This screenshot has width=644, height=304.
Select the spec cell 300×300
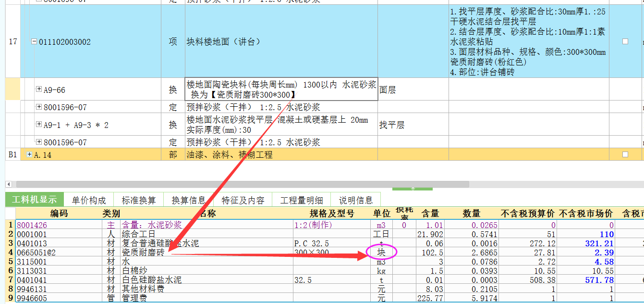coord(332,253)
